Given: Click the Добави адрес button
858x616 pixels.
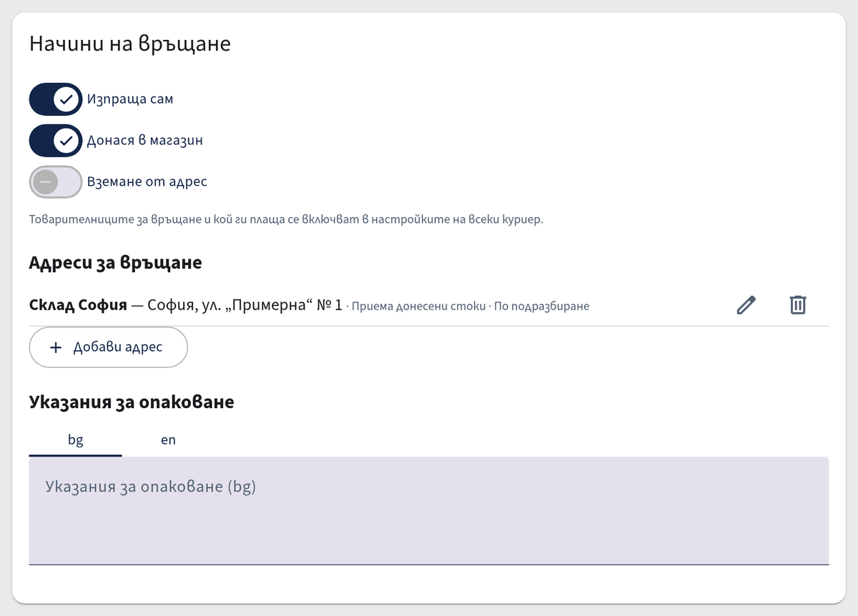Looking at the screenshot, I should click(x=108, y=347).
